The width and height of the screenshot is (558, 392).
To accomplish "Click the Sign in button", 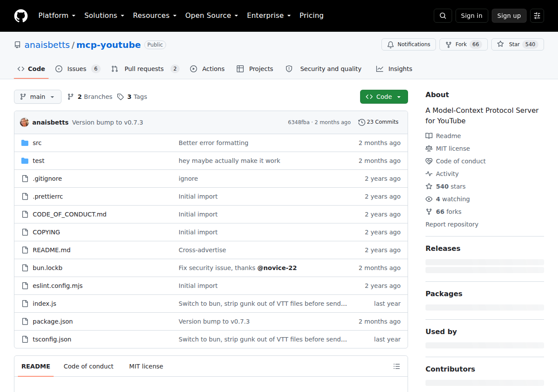I will [x=472, y=16].
